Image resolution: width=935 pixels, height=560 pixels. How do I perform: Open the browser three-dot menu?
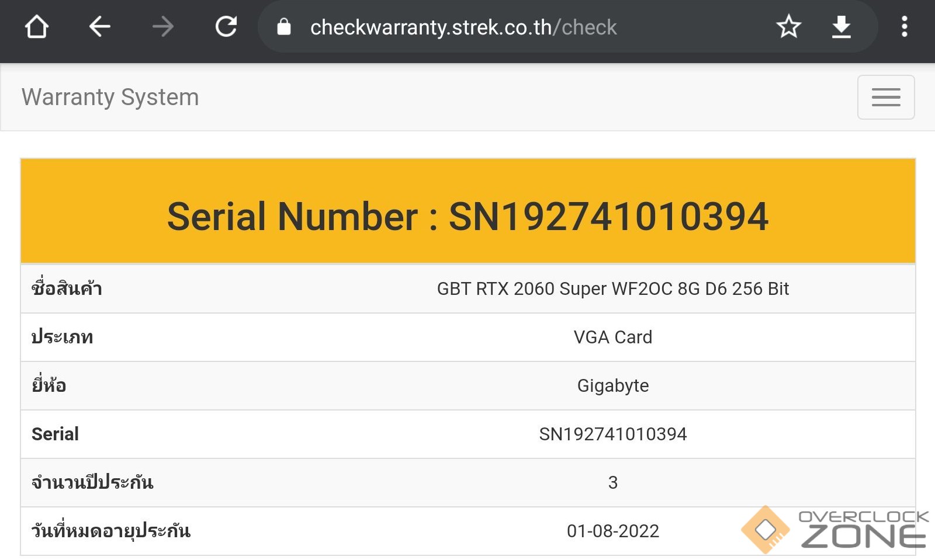pos(904,27)
